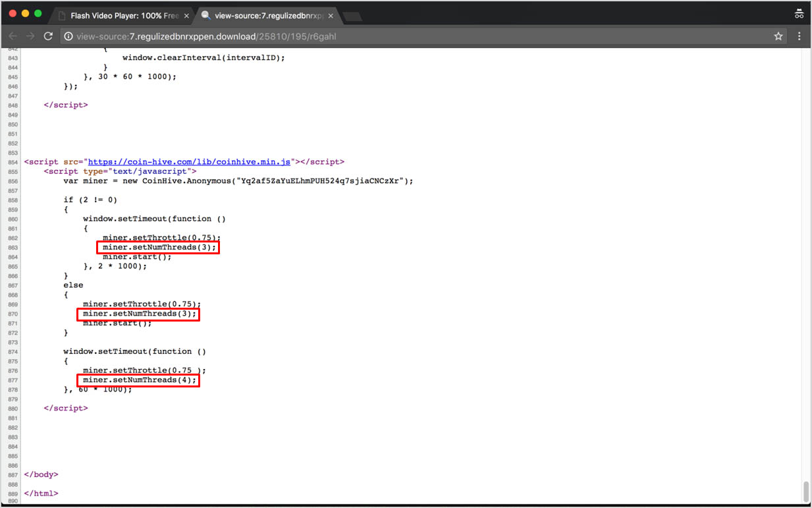This screenshot has width=812, height=508.
Task: Click "}, 30 * 60 * 1000);" line
Action: 130,76
